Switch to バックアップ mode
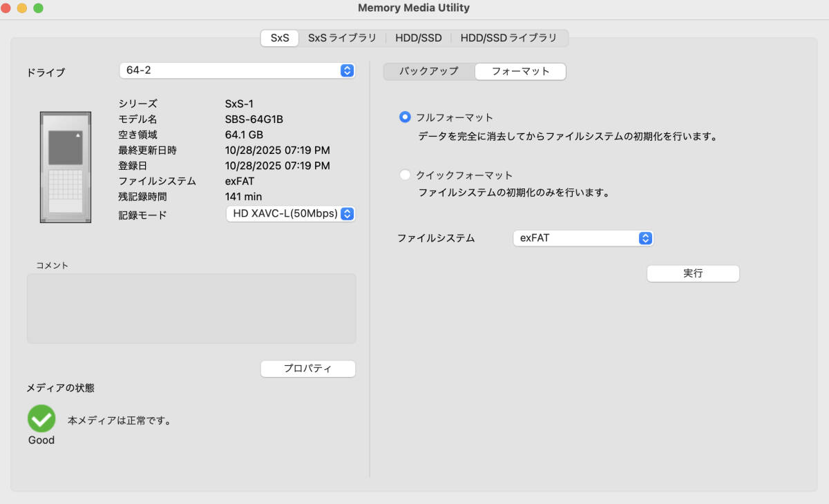This screenshot has width=829, height=504. pos(429,71)
